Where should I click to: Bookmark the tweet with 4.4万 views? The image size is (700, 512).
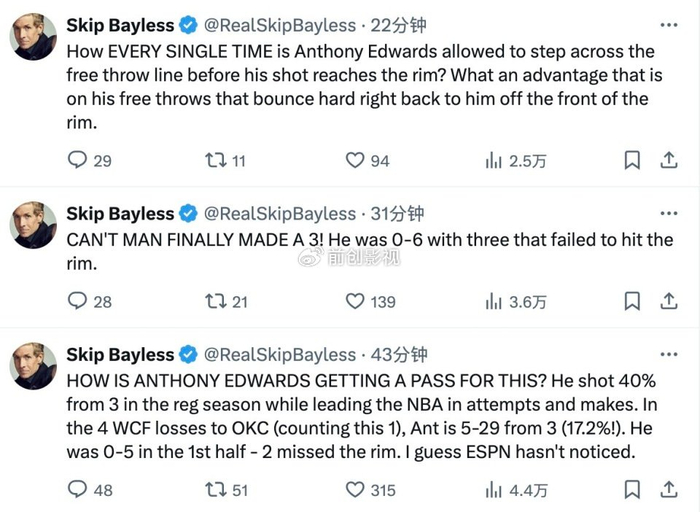(x=632, y=489)
